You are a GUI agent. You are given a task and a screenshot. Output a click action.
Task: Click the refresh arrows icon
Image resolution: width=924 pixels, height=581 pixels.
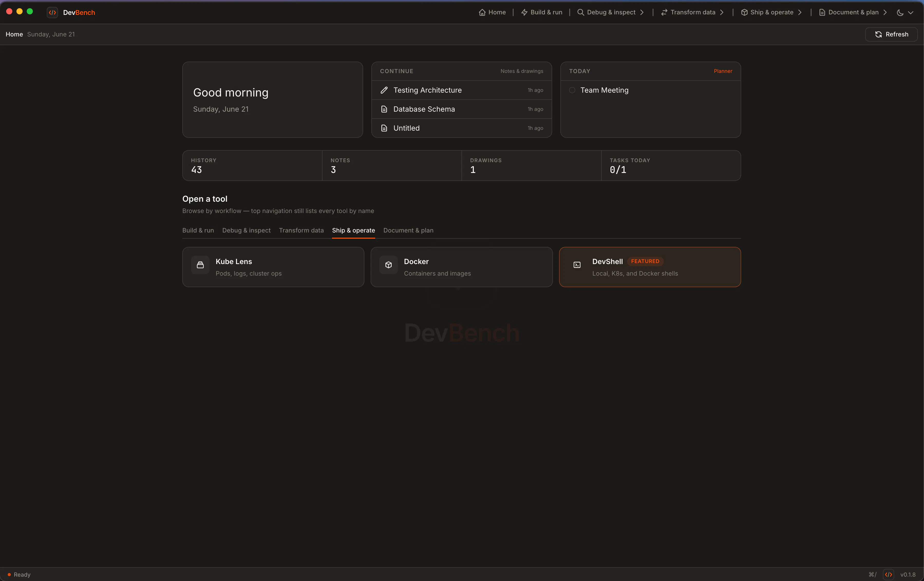878,34
